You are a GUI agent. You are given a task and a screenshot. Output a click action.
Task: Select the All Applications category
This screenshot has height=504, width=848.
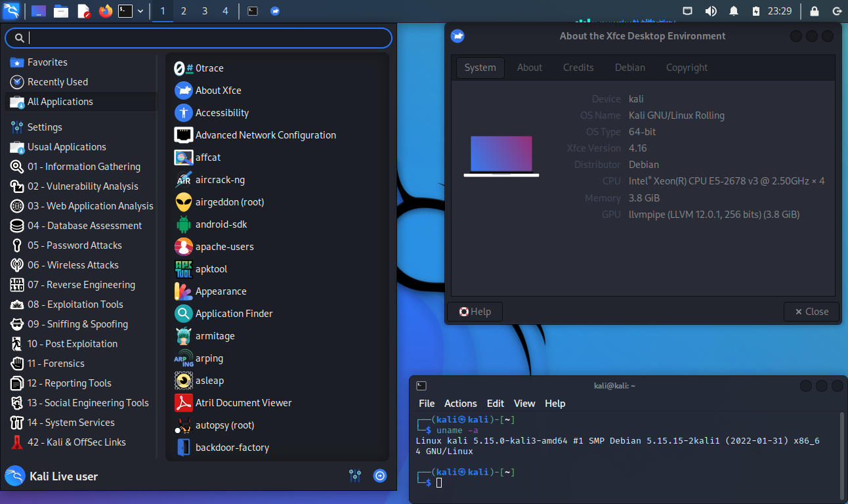pos(81,102)
